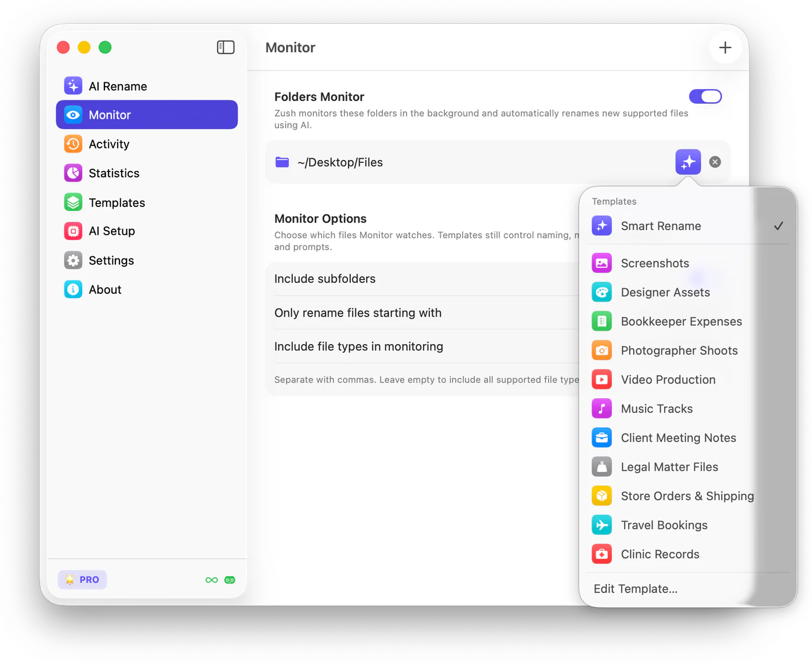Minimize the window with the yellow button
This screenshot has height=662, width=812.
[84, 48]
